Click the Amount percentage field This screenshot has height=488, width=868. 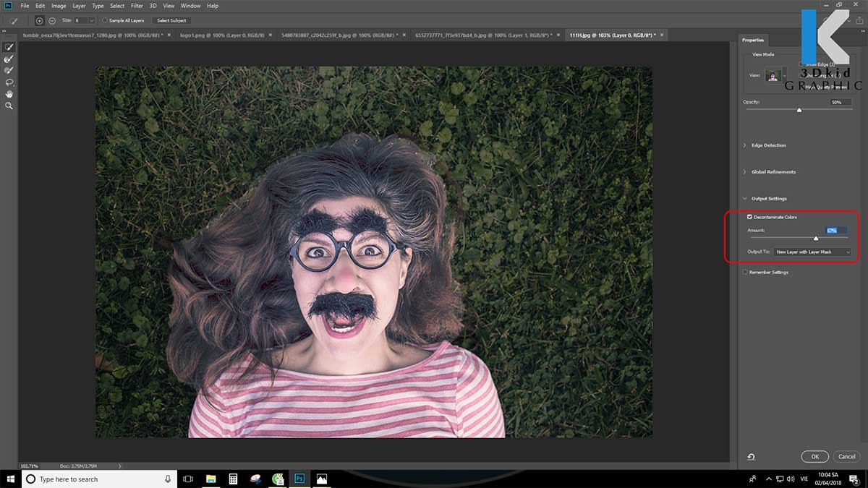point(836,230)
